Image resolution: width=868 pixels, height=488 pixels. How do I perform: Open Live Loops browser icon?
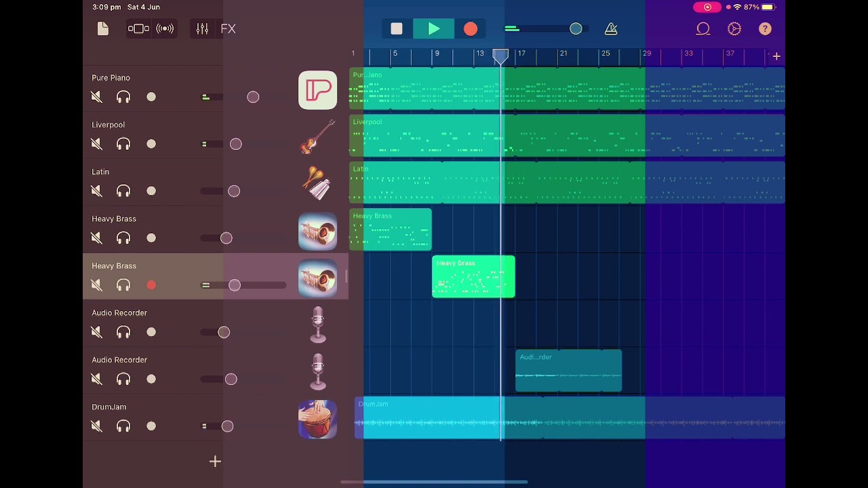[165, 28]
